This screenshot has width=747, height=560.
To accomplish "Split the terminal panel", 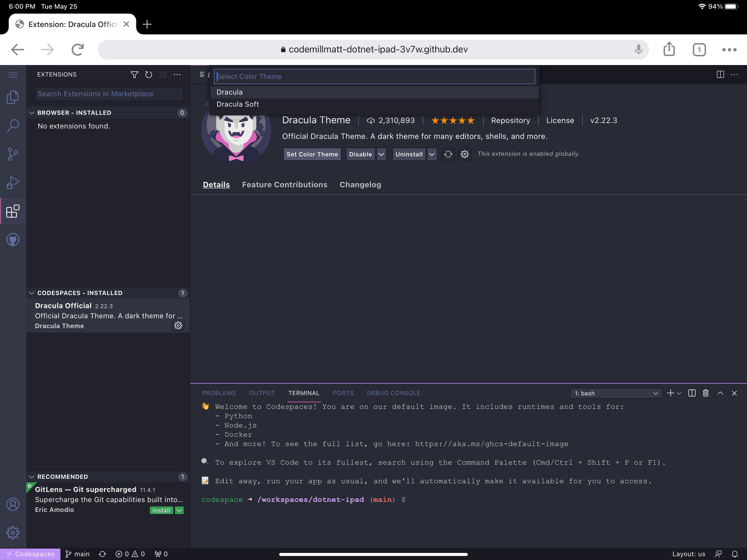I will tap(692, 393).
